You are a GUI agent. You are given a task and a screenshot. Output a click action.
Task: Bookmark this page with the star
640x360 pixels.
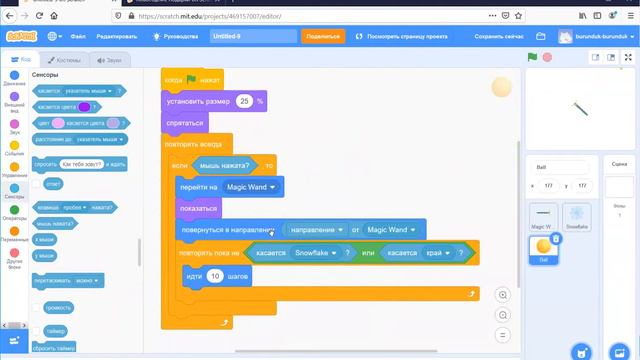(x=518, y=16)
